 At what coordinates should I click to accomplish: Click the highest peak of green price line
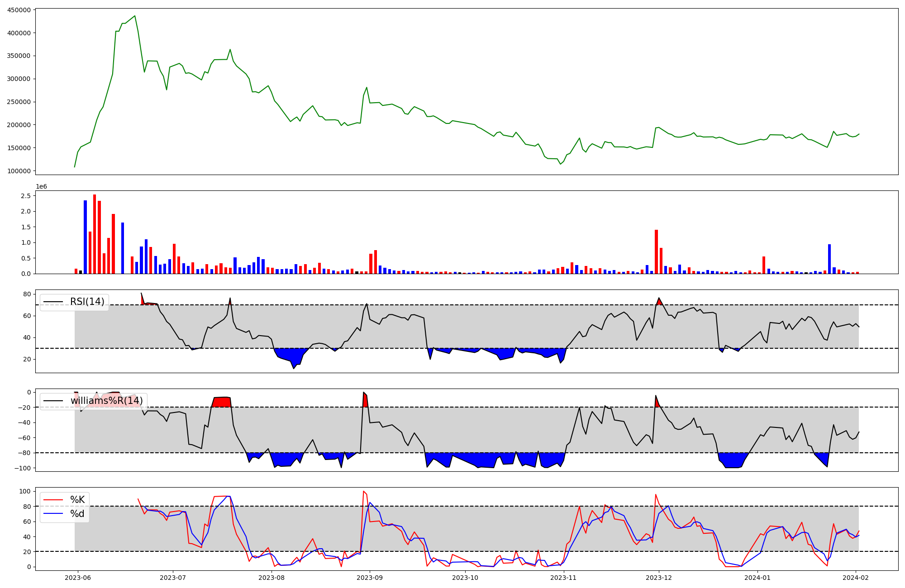tap(135, 16)
